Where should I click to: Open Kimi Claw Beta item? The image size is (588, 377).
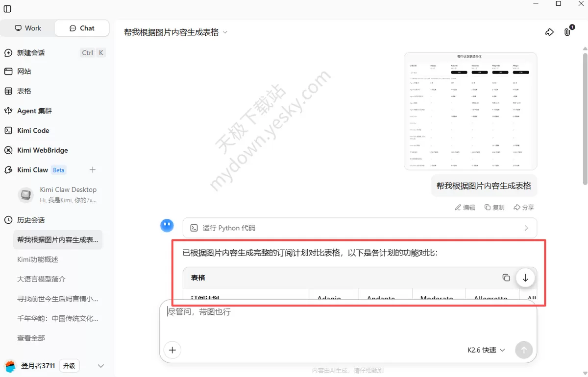[42, 170]
